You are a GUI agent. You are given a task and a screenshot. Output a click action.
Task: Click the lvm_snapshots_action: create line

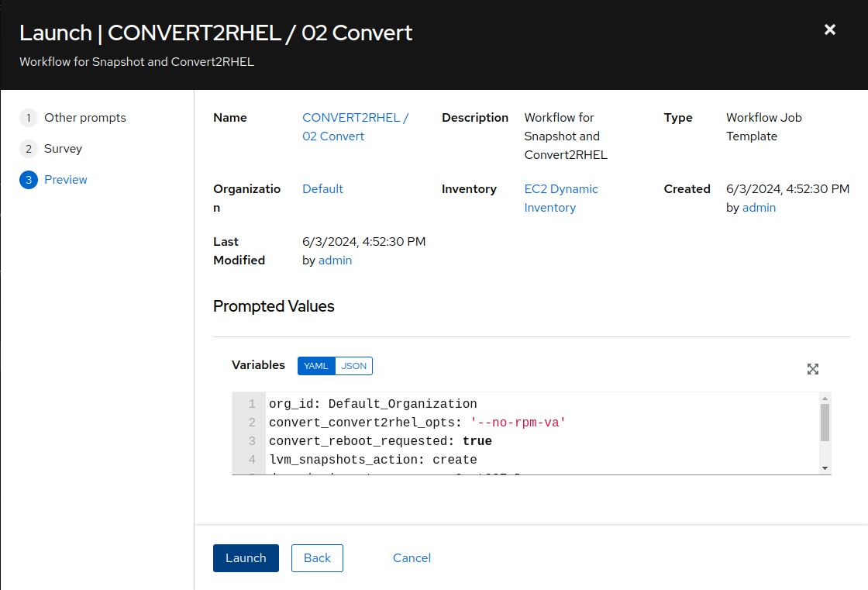[373, 460]
